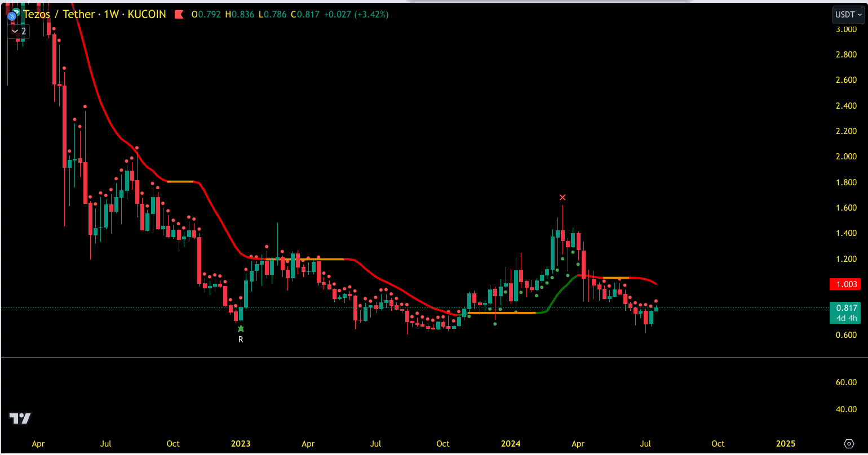Open the USDT currency dropdown
This screenshot has width=868, height=455.
pyautogui.click(x=848, y=15)
